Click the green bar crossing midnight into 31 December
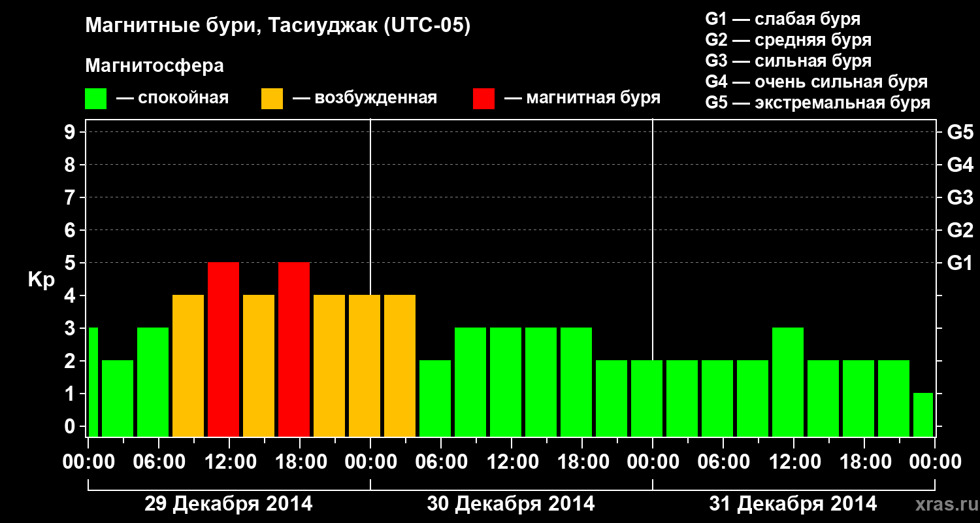 click(647, 398)
